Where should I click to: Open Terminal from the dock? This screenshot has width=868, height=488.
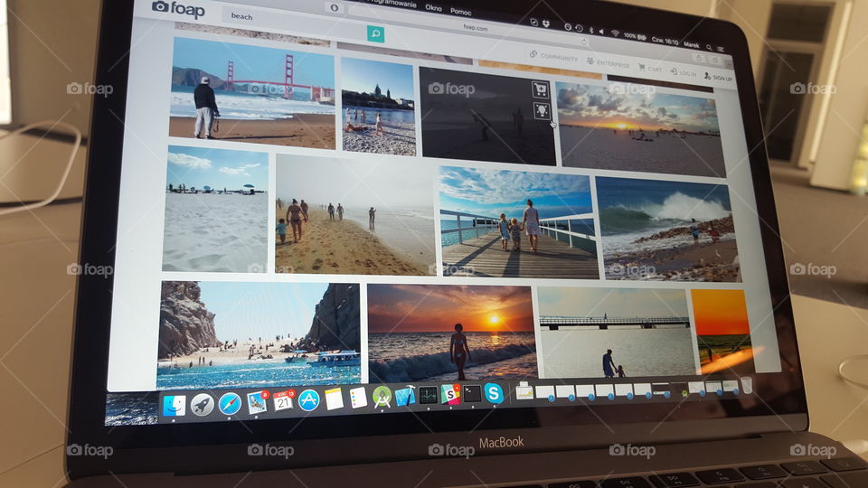(x=472, y=393)
